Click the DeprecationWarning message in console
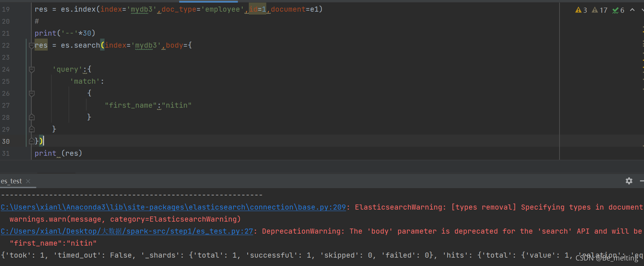 click(x=452, y=231)
